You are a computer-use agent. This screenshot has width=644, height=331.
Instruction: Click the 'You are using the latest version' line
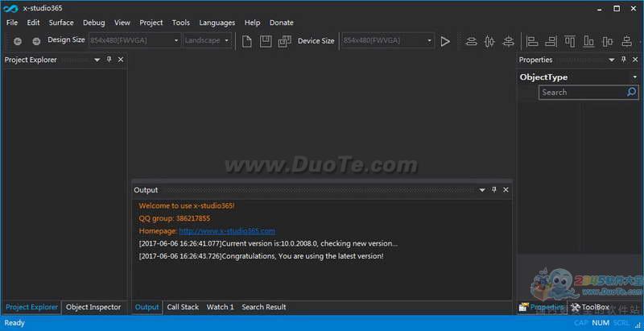click(261, 256)
